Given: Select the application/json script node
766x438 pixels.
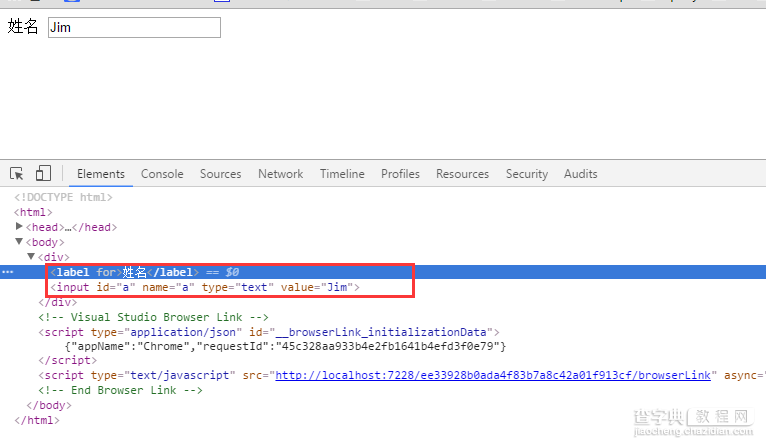Looking at the screenshot, I should pyautogui.click(x=269, y=332).
